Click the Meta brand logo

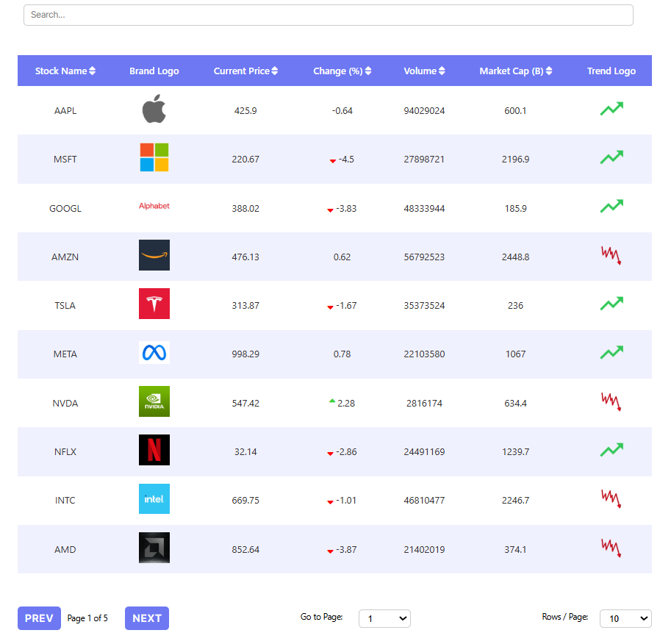[154, 352]
